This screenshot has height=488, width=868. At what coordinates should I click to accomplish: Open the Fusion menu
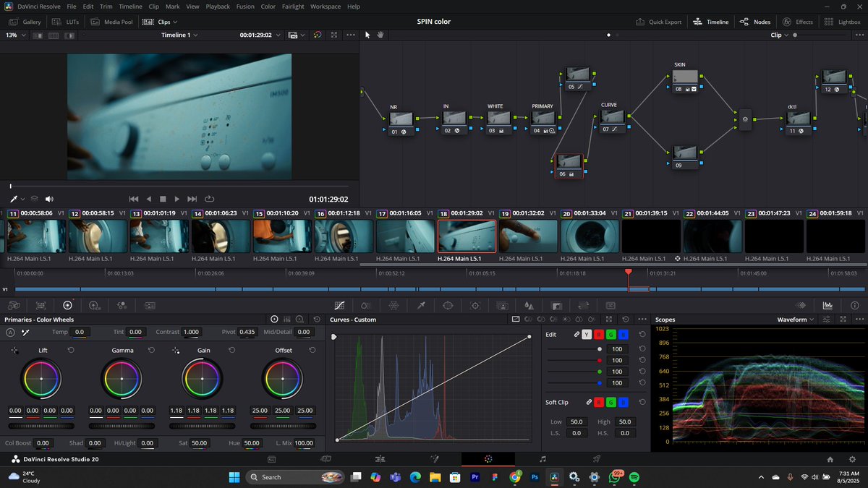(245, 6)
